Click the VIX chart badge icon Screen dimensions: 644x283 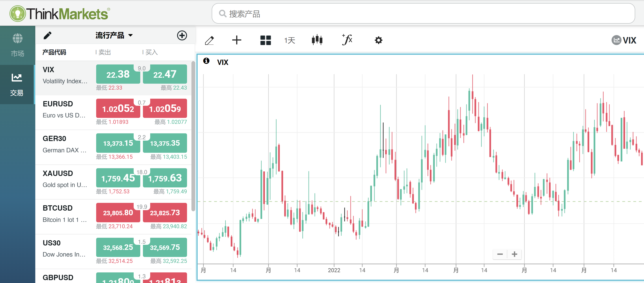[616, 40]
